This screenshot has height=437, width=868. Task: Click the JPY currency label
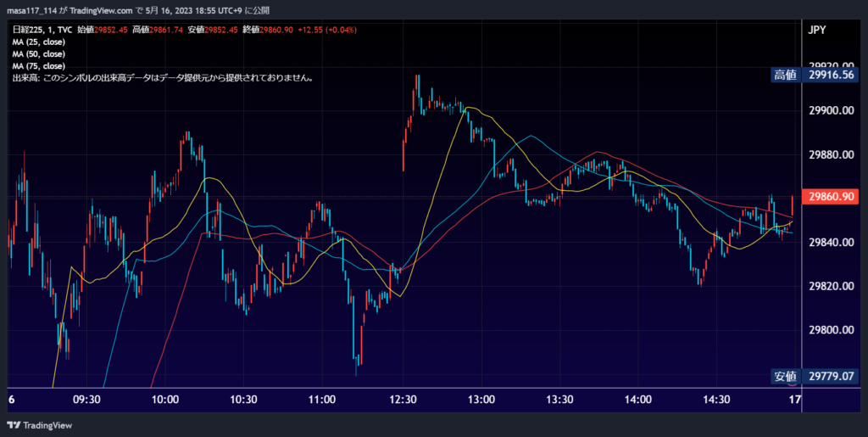click(817, 30)
